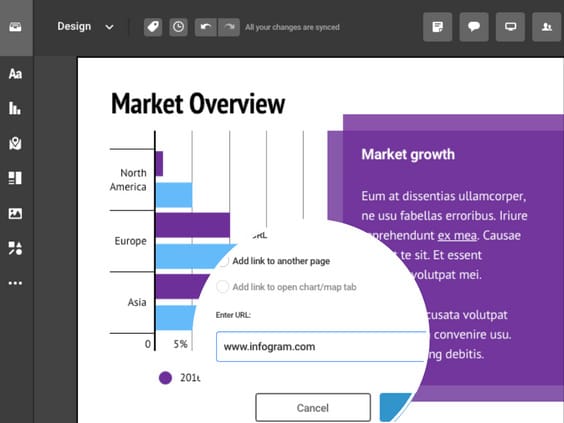Open the Images panel icon

(15, 213)
